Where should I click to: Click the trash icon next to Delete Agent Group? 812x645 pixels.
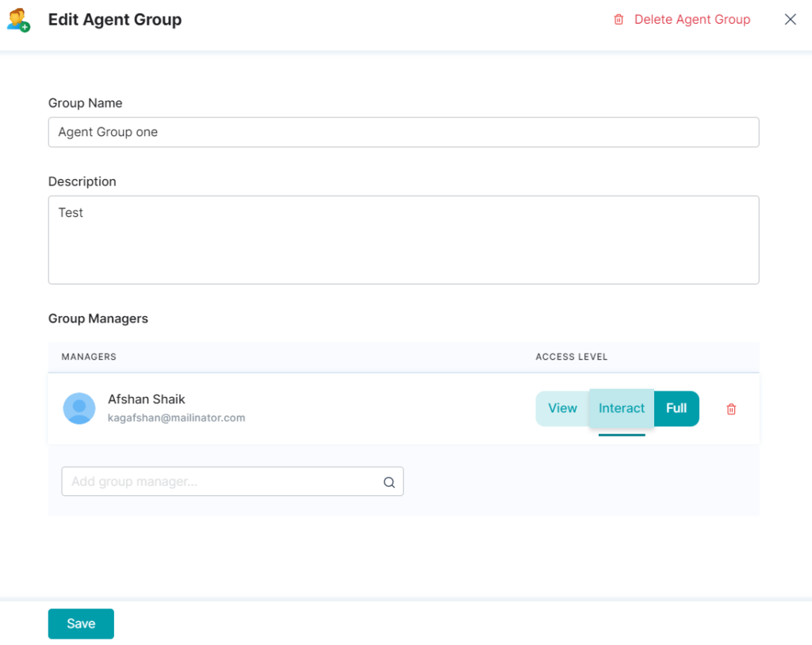pyautogui.click(x=619, y=19)
